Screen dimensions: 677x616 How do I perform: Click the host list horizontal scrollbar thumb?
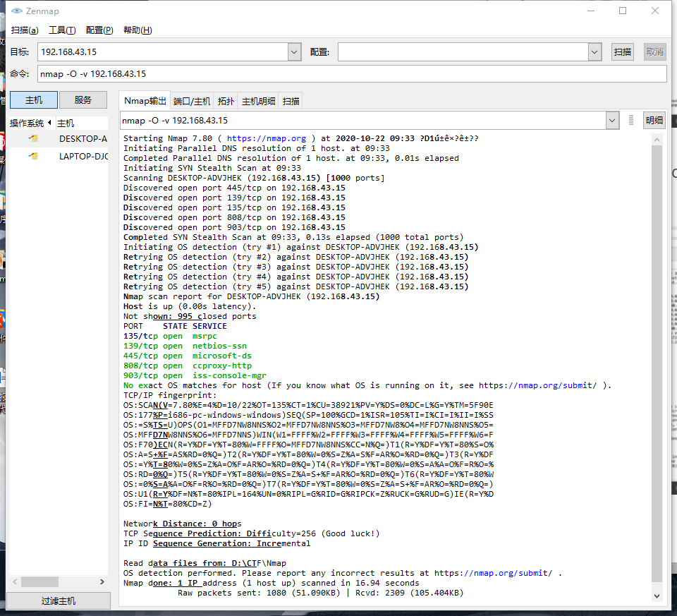[x=39, y=582]
